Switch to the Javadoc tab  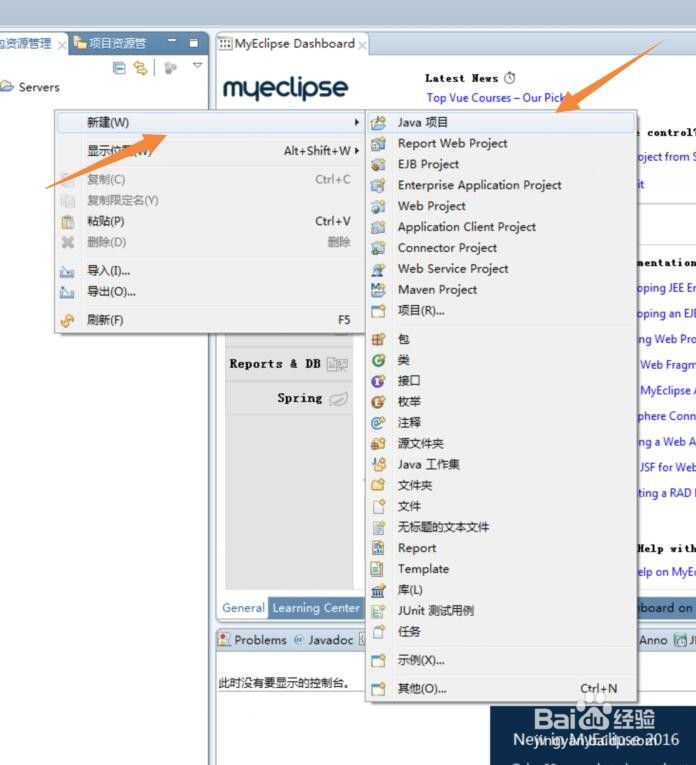(x=324, y=640)
